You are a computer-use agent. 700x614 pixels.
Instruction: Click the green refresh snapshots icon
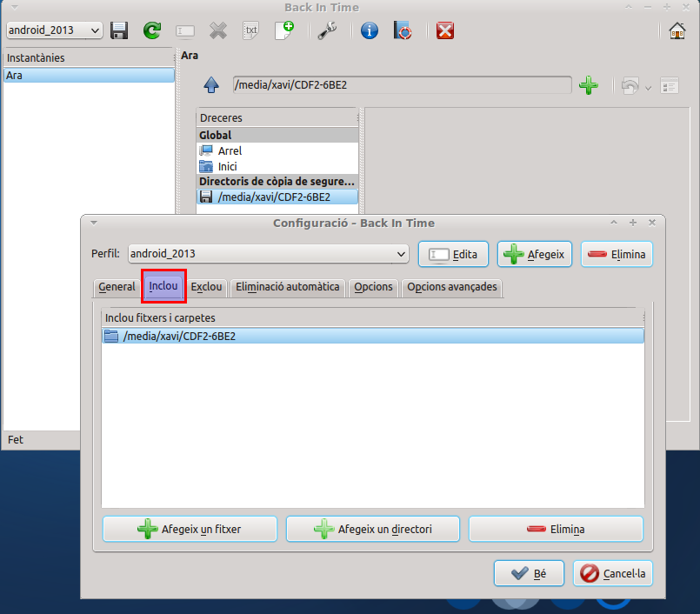(152, 30)
